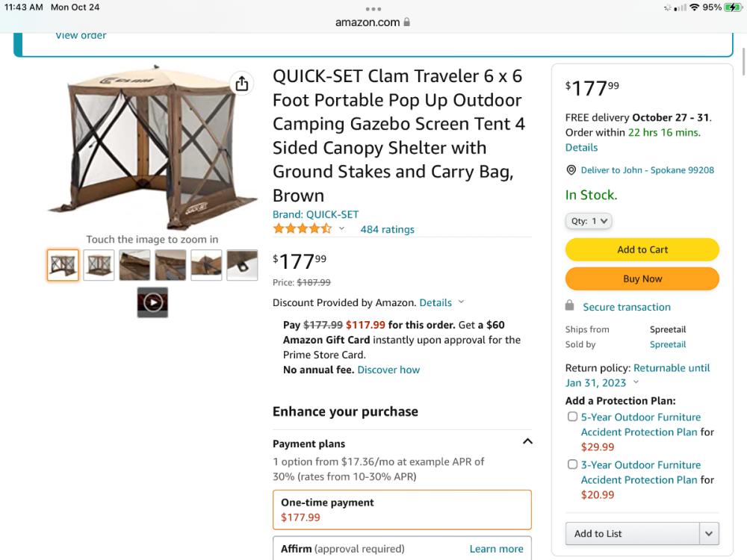Tap the Wi-Fi status icon
747x560 pixels.
click(x=694, y=7)
